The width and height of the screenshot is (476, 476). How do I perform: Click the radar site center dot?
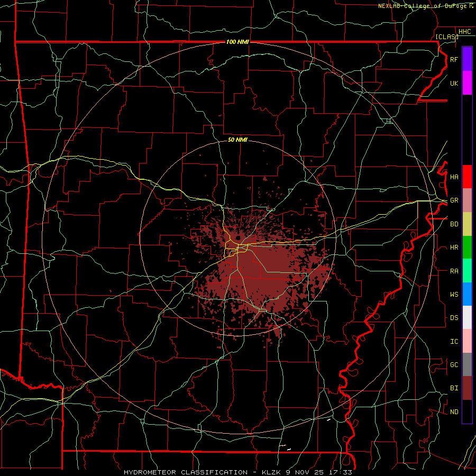[239, 237]
